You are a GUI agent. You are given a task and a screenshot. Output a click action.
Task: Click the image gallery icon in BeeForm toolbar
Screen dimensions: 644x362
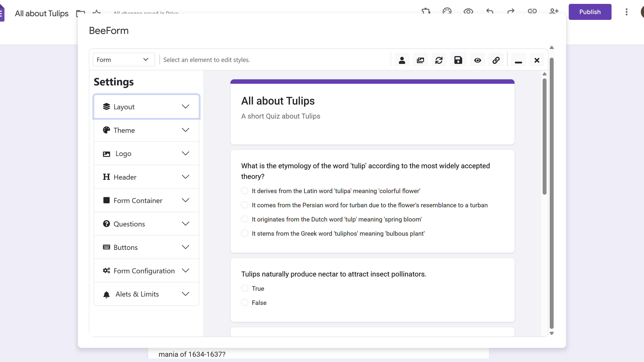click(x=420, y=60)
